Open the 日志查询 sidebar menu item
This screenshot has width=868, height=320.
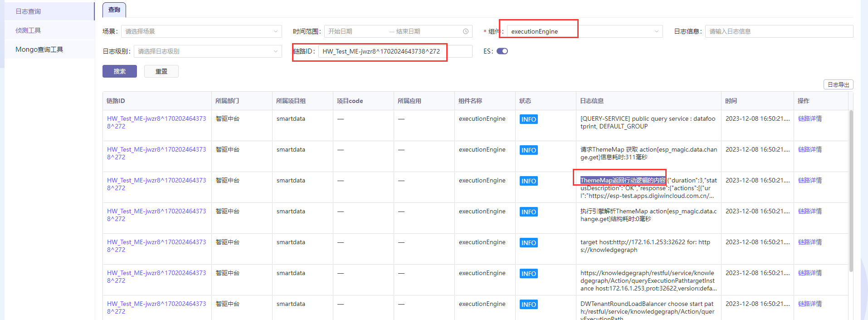pos(49,11)
